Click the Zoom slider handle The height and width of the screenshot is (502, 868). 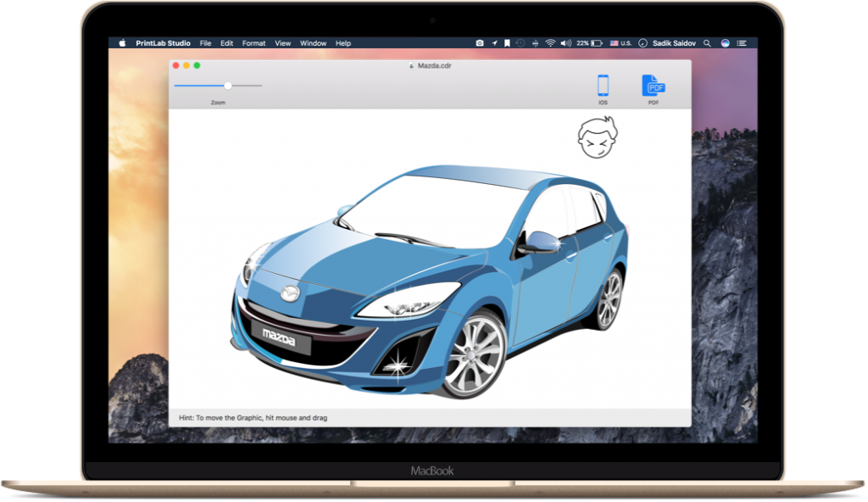click(x=228, y=86)
